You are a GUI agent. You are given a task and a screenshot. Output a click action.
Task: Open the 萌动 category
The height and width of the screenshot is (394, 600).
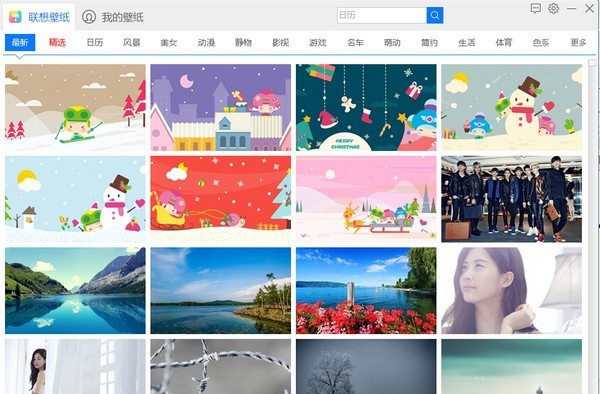tap(392, 42)
